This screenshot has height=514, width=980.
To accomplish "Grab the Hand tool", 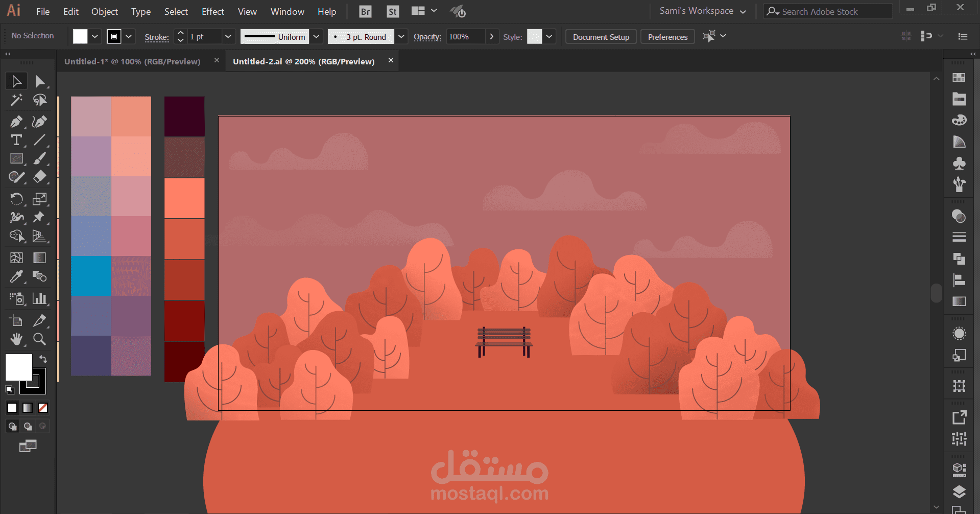I will pyautogui.click(x=16, y=339).
